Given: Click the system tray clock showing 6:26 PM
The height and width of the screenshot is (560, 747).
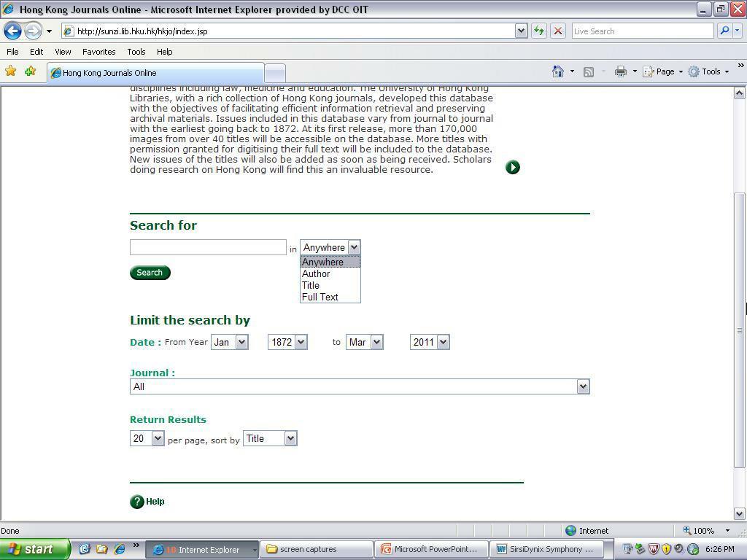Looking at the screenshot, I should pyautogui.click(x=719, y=549).
